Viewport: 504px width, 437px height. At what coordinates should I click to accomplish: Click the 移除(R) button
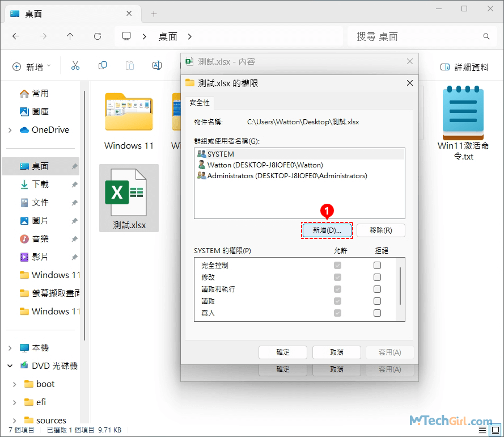[x=380, y=230]
